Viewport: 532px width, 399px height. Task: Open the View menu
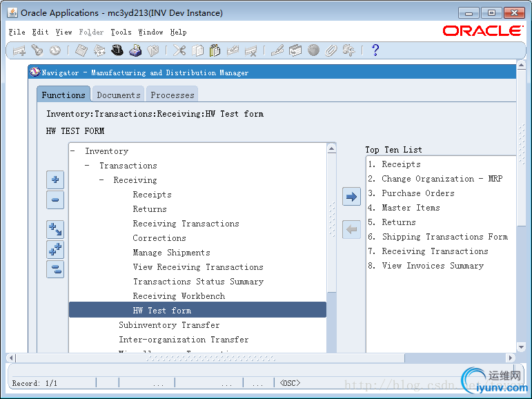(63, 32)
